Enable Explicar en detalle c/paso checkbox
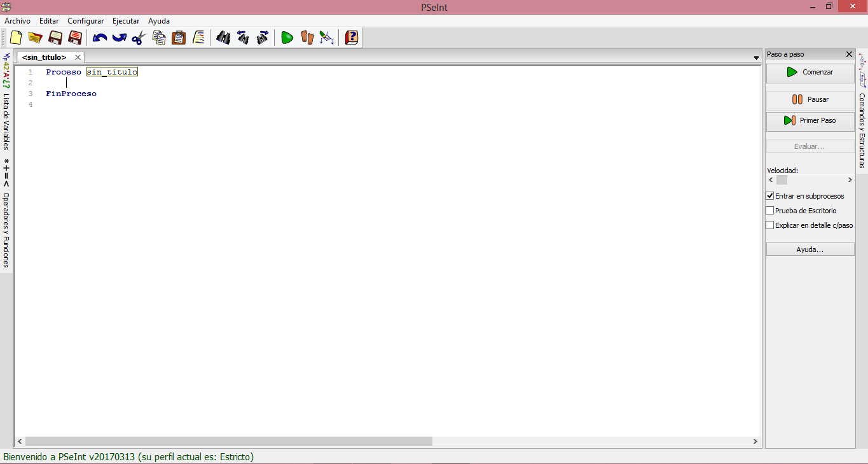Screen dimensions: 868x464 click(770, 225)
